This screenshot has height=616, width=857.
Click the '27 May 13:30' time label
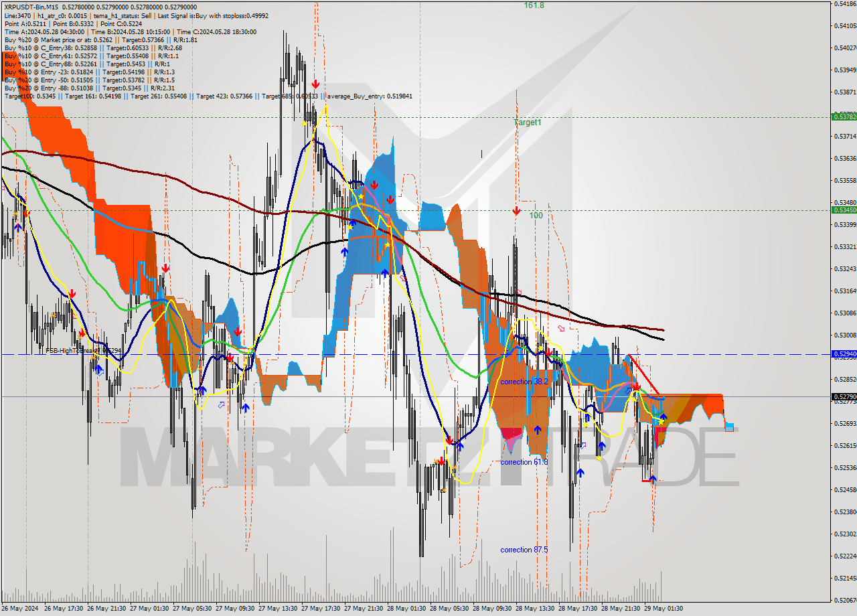click(x=279, y=609)
